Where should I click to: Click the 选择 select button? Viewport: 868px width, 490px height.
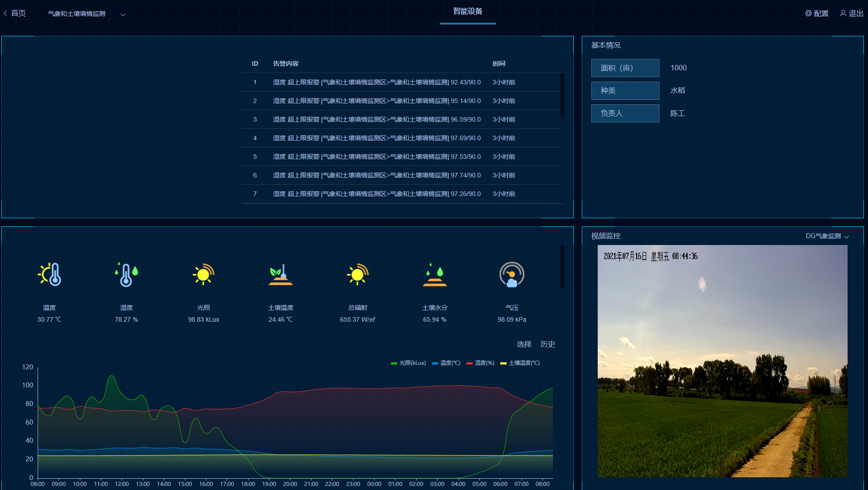pos(524,344)
